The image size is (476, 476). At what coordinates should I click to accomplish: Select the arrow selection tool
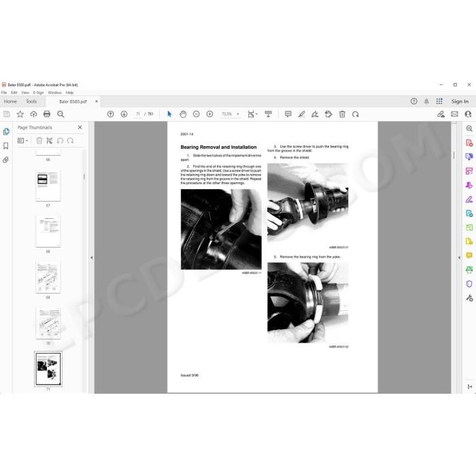click(x=169, y=114)
